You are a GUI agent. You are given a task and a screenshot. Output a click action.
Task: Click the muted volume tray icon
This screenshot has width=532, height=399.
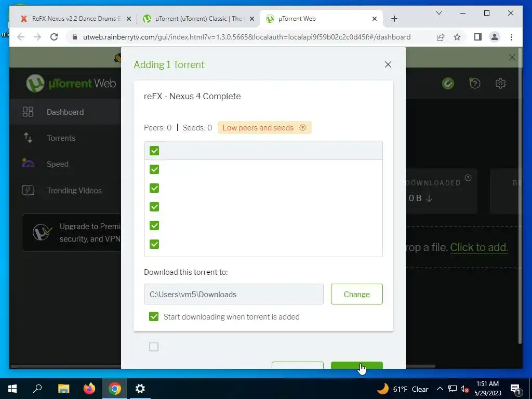pyautogui.click(x=464, y=389)
